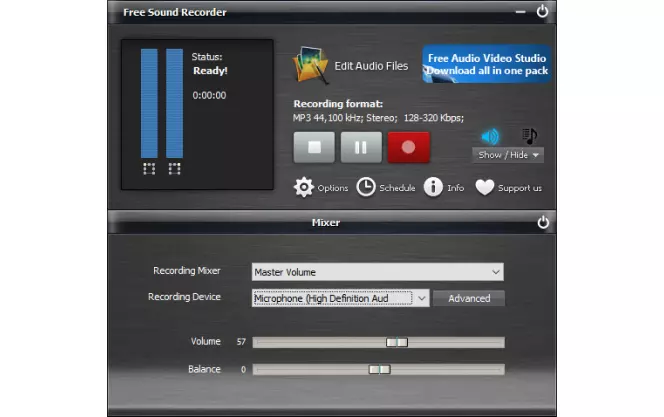Click the Ready! status text
This screenshot has width=664, height=417.
pyautogui.click(x=210, y=71)
